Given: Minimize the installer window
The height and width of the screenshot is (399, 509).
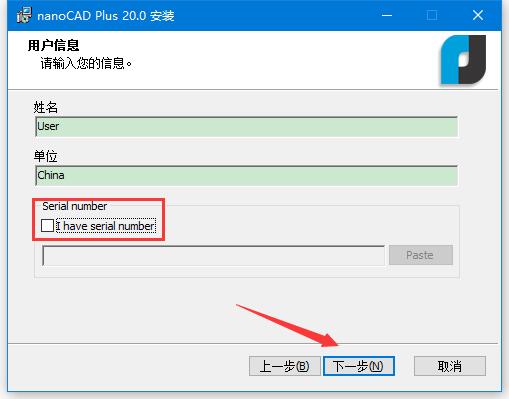Looking at the screenshot, I should 387,15.
